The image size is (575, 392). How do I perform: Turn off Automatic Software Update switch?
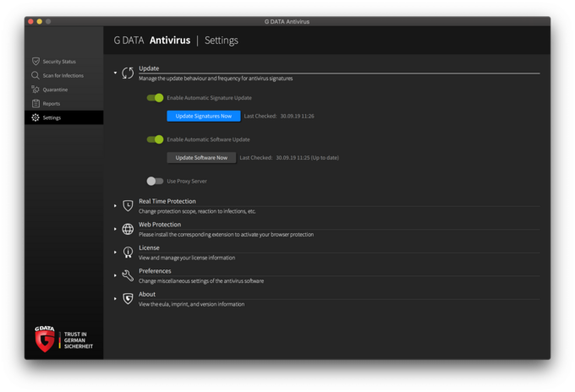point(155,139)
